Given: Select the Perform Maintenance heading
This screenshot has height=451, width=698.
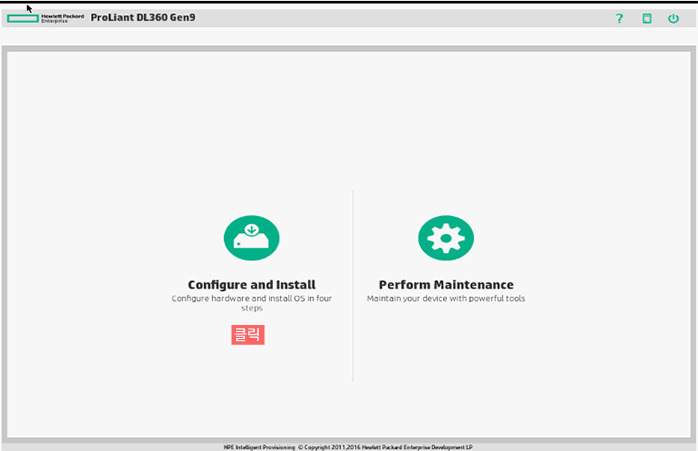Looking at the screenshot, I should pyautogui.click(x=446, y=284).
